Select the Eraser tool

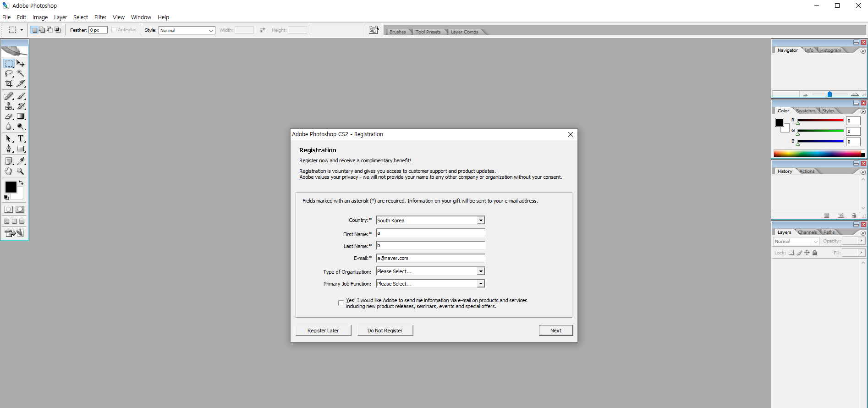pyautogui.click(x=9, y=116)
